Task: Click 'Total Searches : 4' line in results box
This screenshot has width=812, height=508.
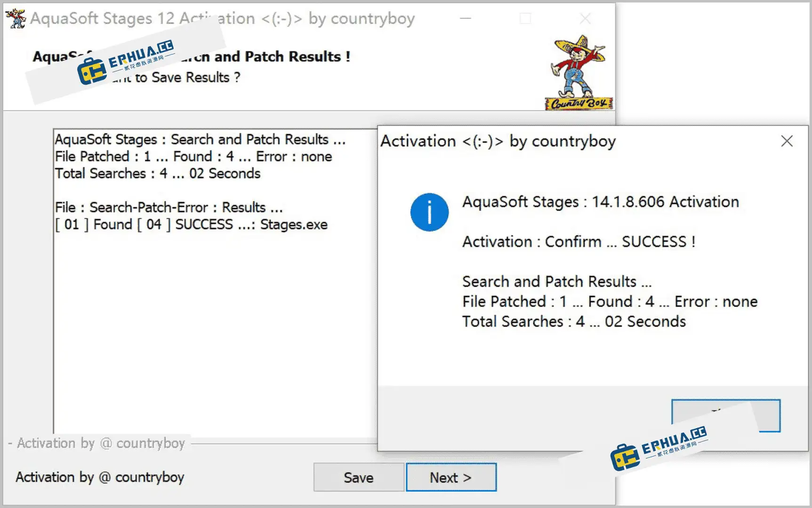Action: pyautogui.click(x=158, y=173)
